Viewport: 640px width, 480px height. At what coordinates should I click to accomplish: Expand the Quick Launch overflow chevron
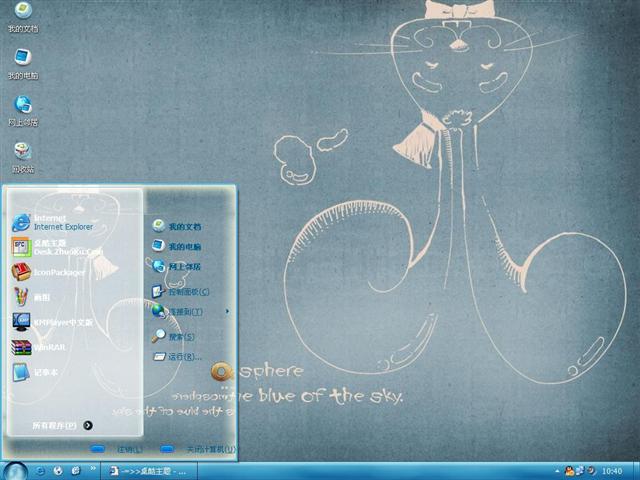tap(93, 468)
